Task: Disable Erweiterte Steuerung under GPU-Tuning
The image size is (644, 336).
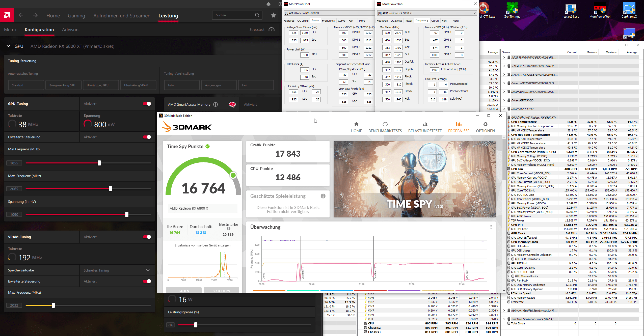Action: click(x=147, y=137)
